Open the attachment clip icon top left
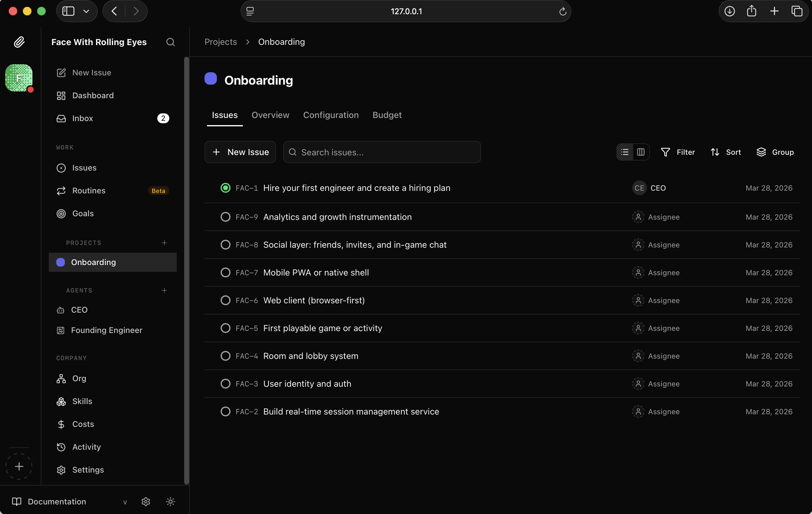Viewport: 812px width, 514px height. [19, 42]
